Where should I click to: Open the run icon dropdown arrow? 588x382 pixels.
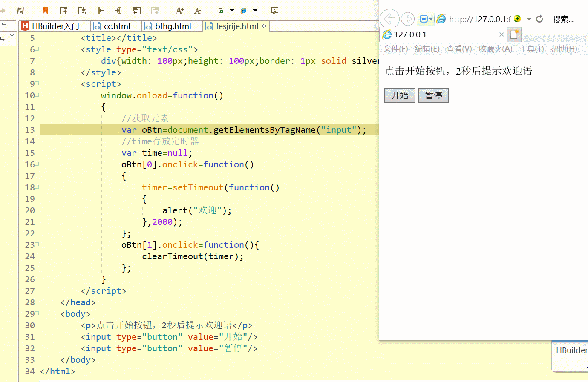point(232,11)
